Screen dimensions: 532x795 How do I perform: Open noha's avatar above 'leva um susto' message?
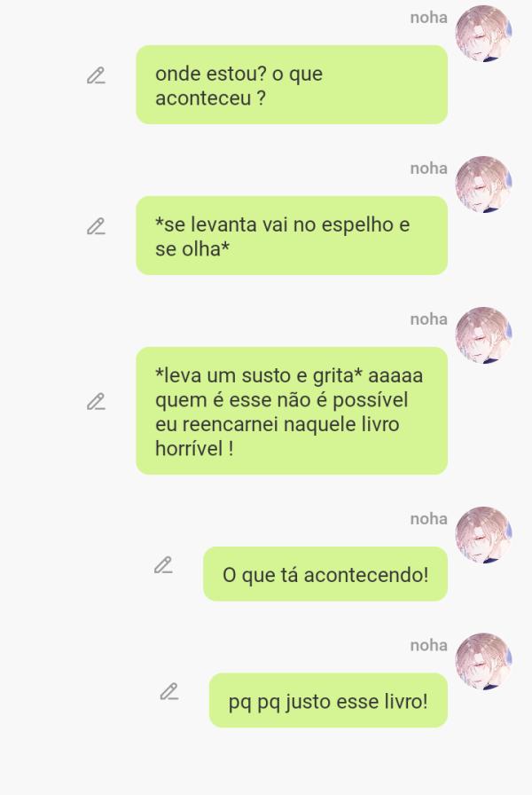[x=483, y=335]
